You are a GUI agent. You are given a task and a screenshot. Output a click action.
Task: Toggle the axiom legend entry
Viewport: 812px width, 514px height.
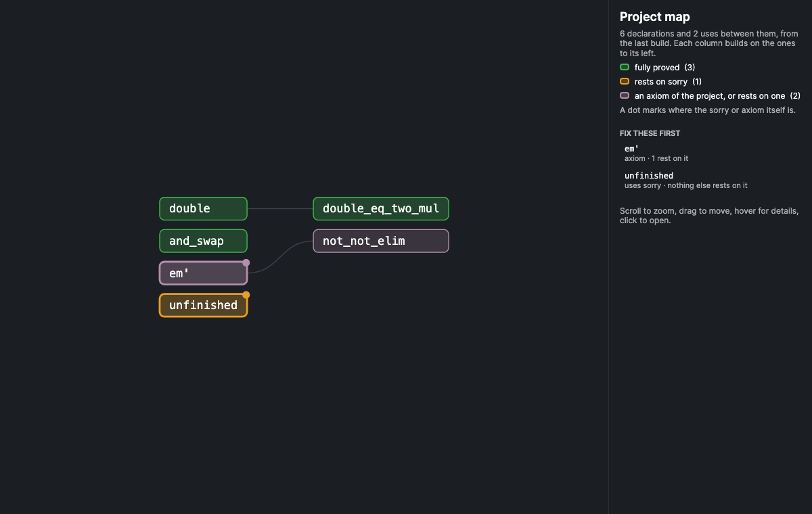pyautogui.click(x=710, y=96)
